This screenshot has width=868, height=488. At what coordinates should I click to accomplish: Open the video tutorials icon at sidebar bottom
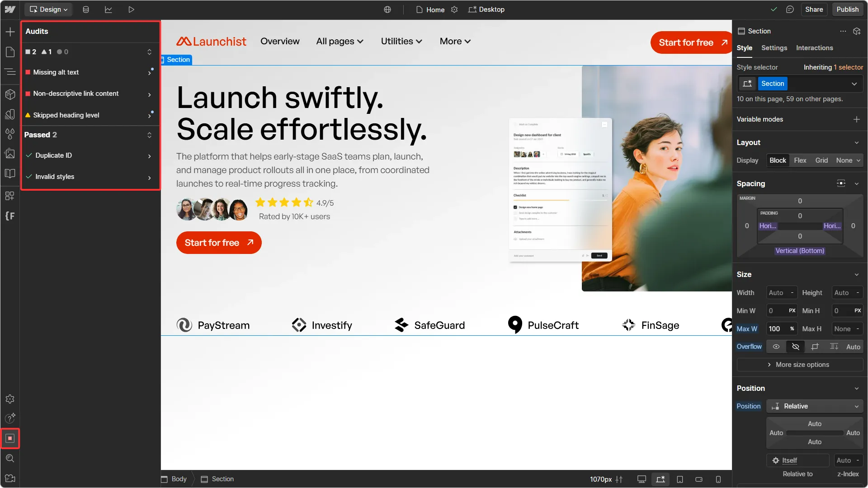[10, 479]
